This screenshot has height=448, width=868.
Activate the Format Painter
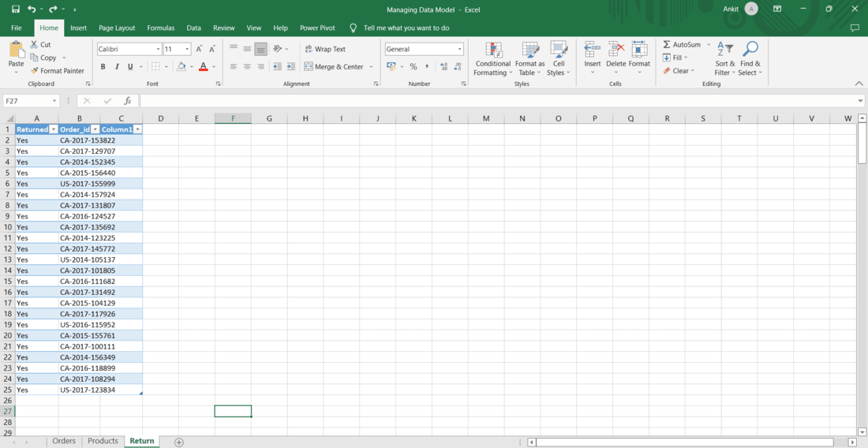click(57, 71)
